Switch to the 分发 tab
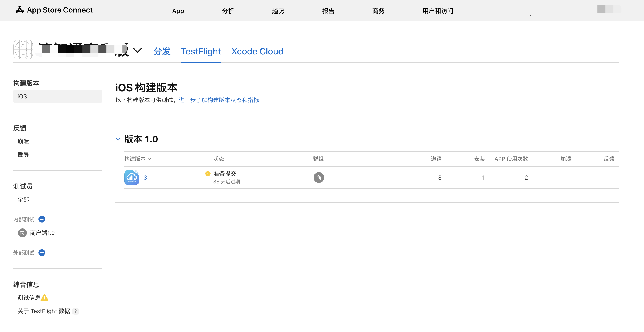644x332 pixels. (x=162, y=52)
